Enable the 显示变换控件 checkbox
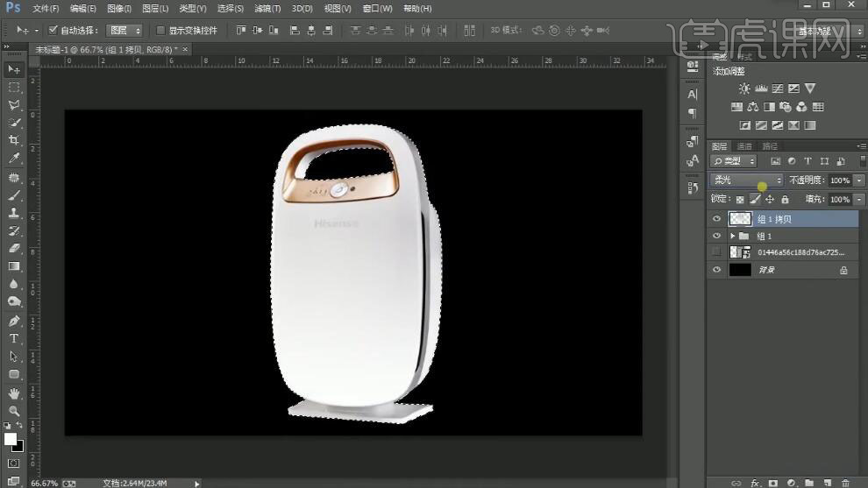The image size is (868, 488). [160, 30]
